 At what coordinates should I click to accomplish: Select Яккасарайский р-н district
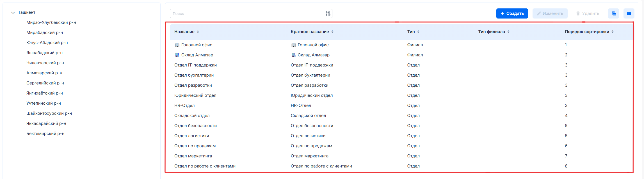pos(46,123)
